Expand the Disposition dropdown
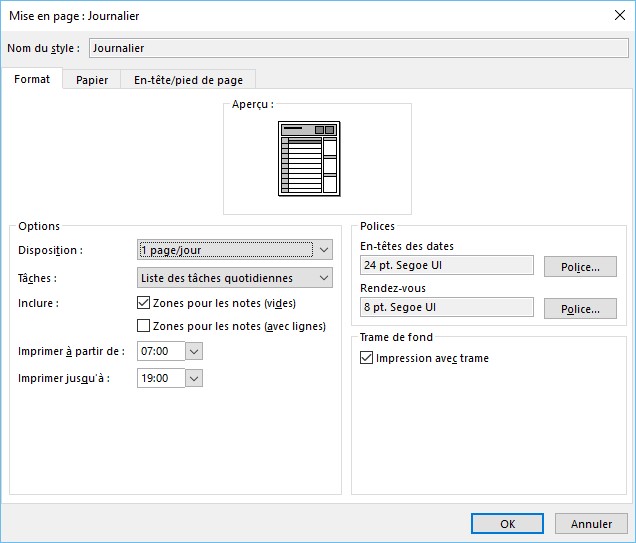The width and height of the screenshot is (636, 543). (323, 250)
